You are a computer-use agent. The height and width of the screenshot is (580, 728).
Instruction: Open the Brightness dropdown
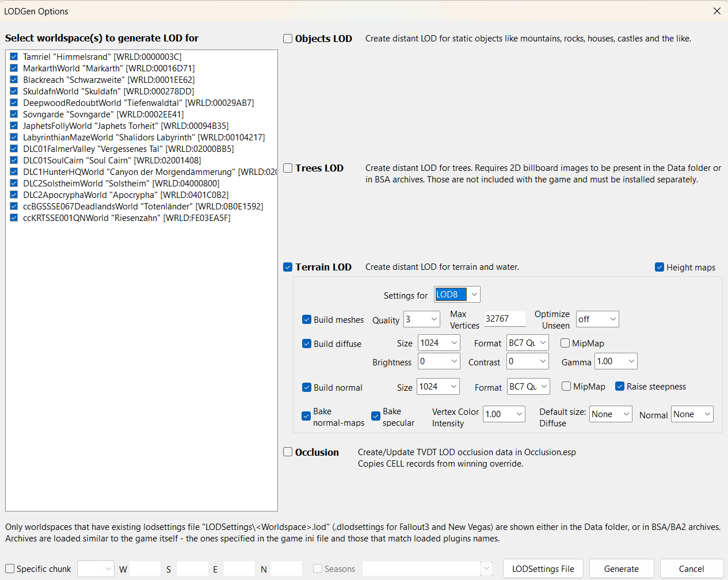point(439,361)
